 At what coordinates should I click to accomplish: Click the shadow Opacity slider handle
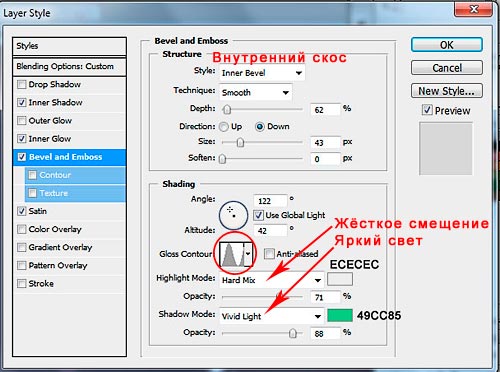292,333
